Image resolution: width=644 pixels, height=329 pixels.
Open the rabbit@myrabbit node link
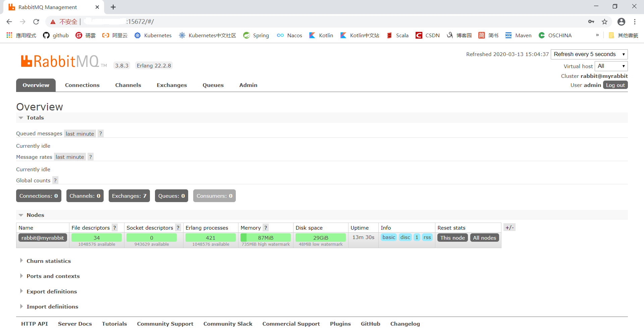pos(43,238)
